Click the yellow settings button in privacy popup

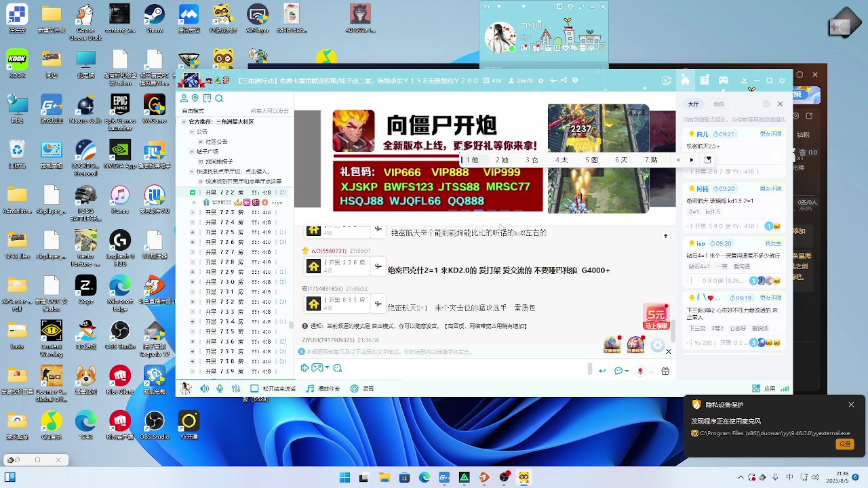(x=845, y=444)
